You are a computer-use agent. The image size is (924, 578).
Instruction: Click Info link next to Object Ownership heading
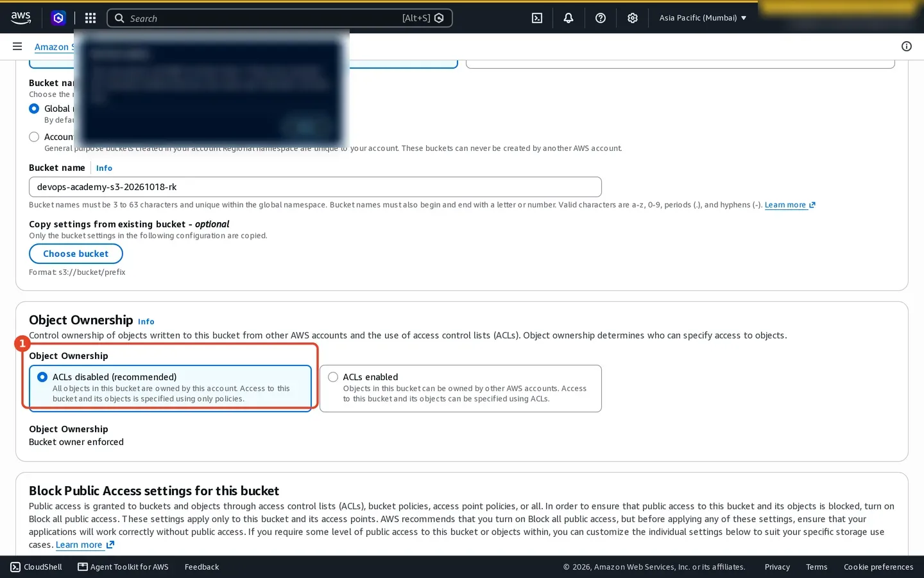click(146, 322)
